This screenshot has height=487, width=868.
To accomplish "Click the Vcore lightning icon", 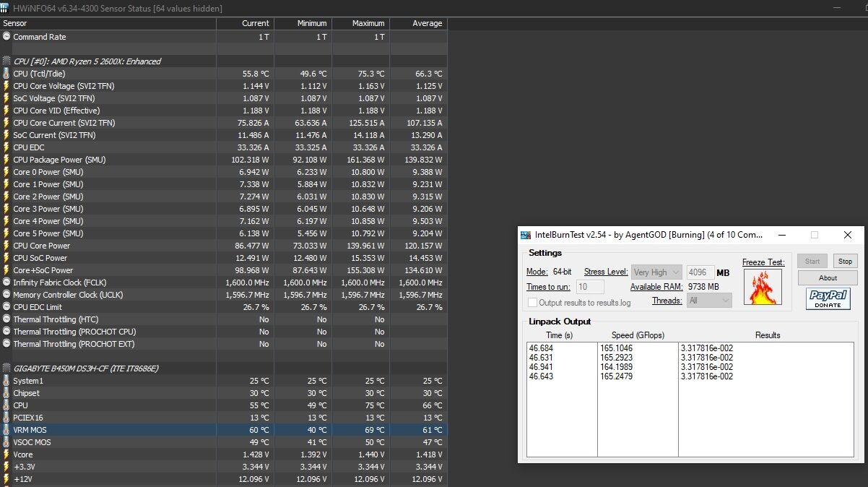I will (x=6, y=454).
